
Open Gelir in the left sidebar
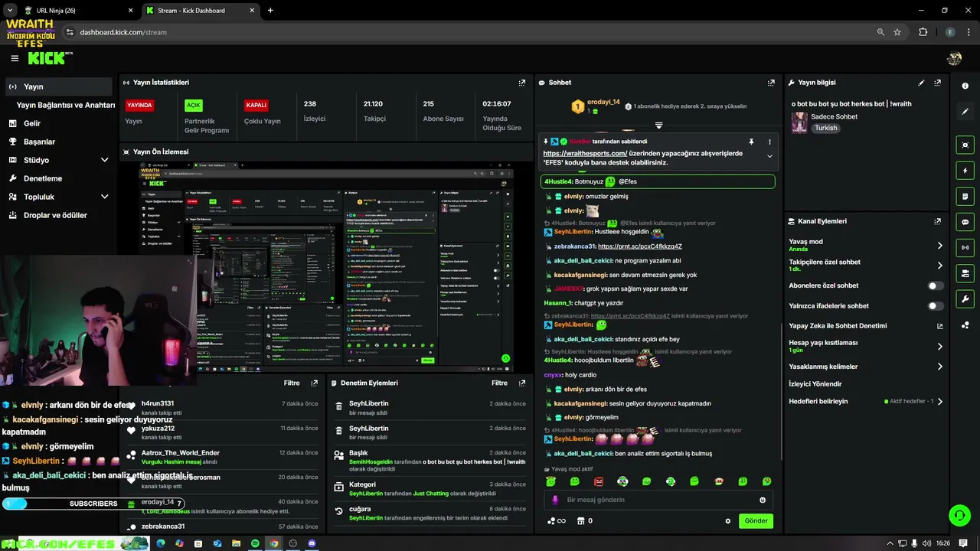coord(58,123)
